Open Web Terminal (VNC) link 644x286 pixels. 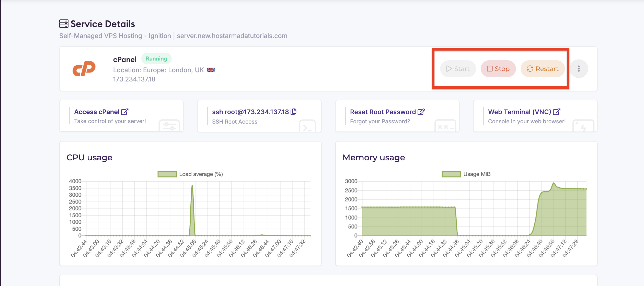[519, 112]
